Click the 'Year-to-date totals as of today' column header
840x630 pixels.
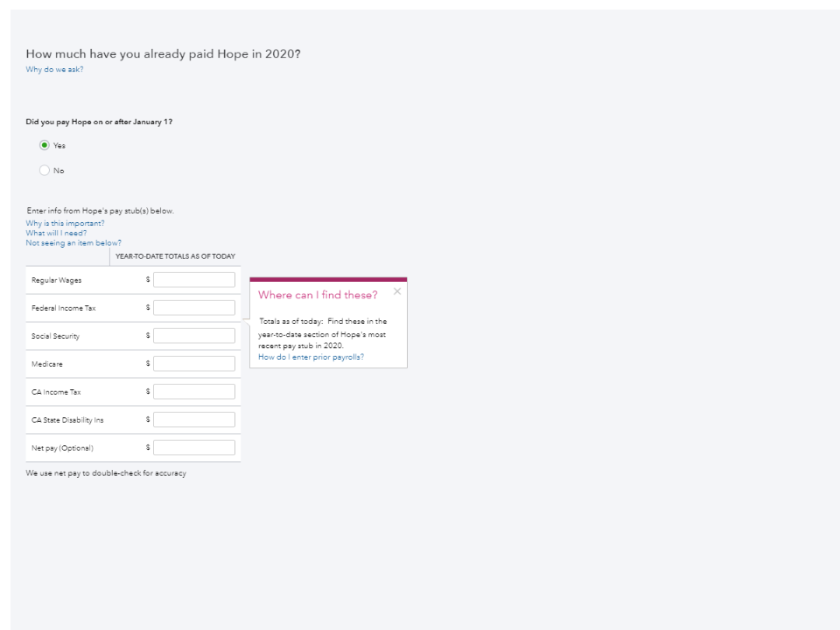[175, 256]
